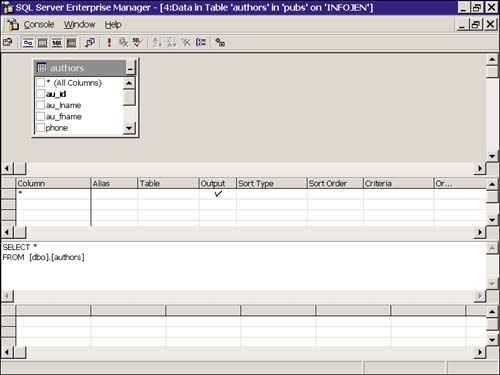This screenshot has width=500, height=375.
Task: Click the Table column header
Action: (x=168, y=183)
